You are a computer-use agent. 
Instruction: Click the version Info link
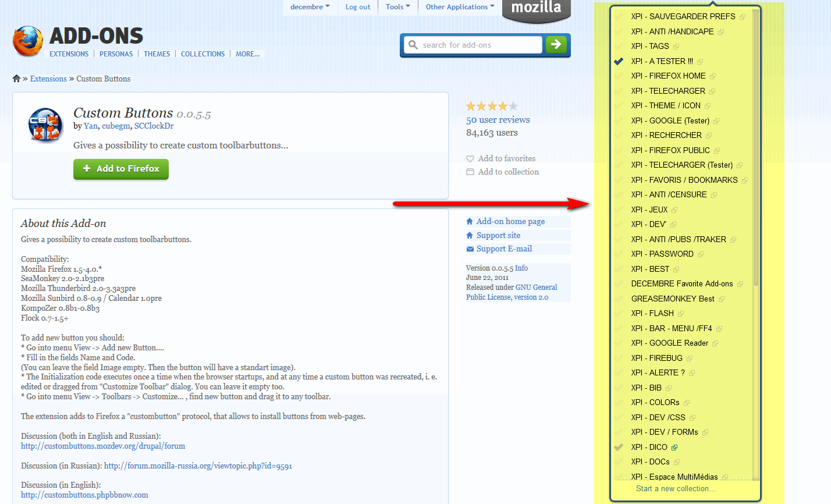pos(521,268)
